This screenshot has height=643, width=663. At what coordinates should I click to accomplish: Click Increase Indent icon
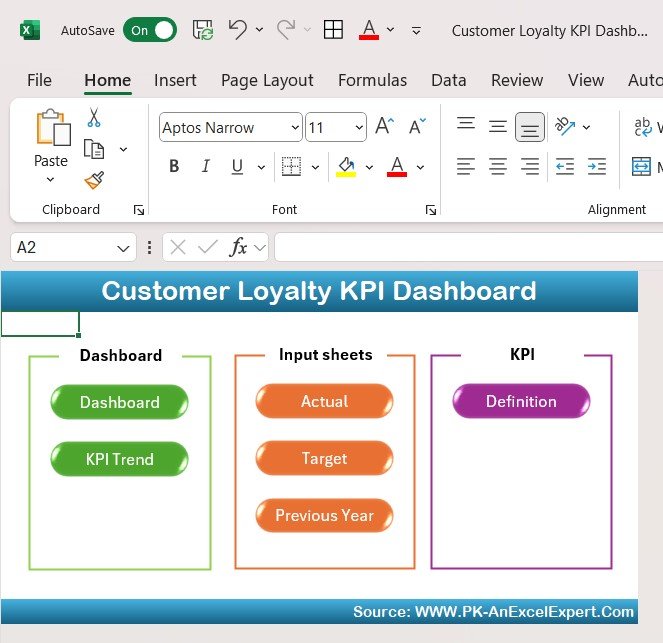click(x=597, y=166)
